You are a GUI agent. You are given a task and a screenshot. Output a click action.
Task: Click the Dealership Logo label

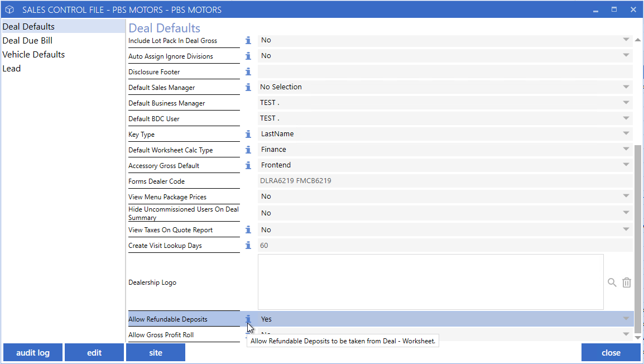tap(152, 282)
